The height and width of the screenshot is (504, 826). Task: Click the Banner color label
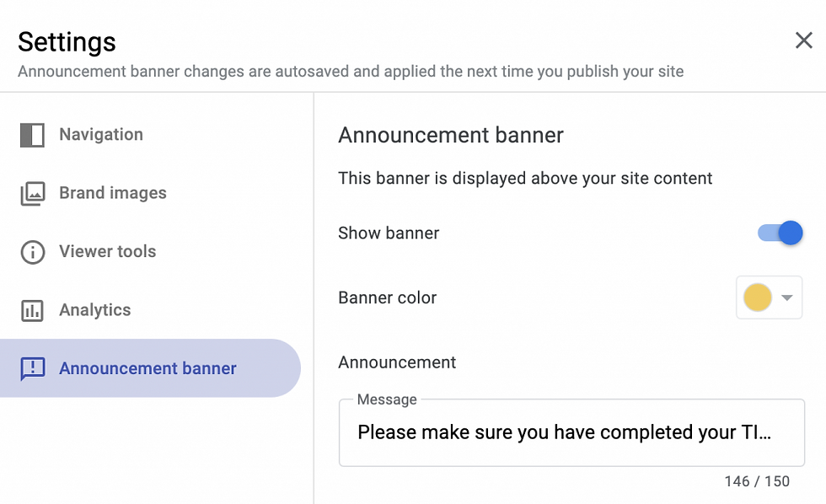point(387,298)
